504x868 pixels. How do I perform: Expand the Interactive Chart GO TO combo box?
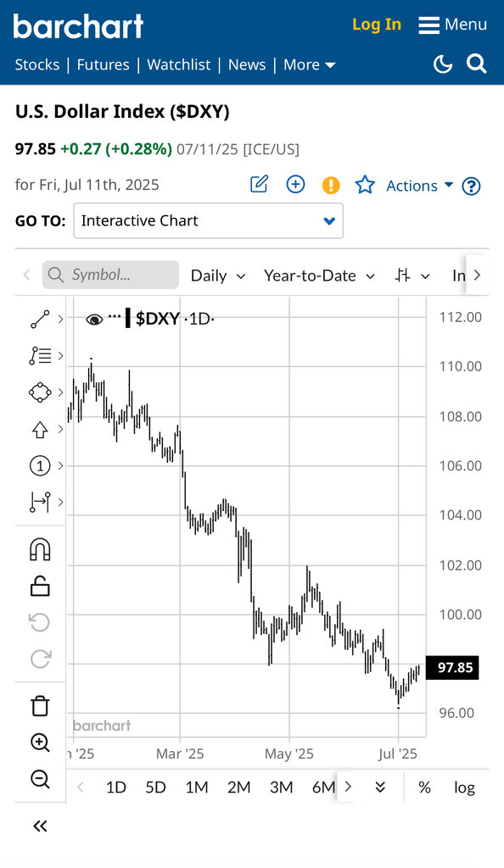pos(208,221)
